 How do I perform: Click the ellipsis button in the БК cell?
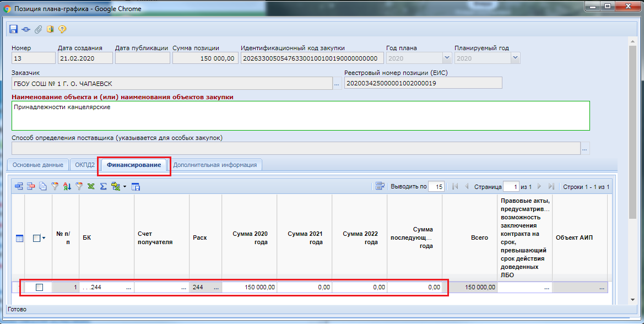click(x=128, y=288)
